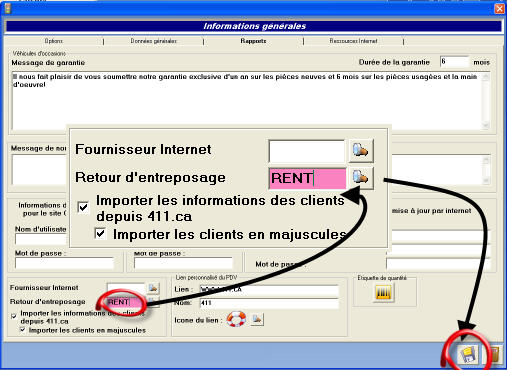Toggle enlarged Importer les clients en majuscules checkbox

100,234
